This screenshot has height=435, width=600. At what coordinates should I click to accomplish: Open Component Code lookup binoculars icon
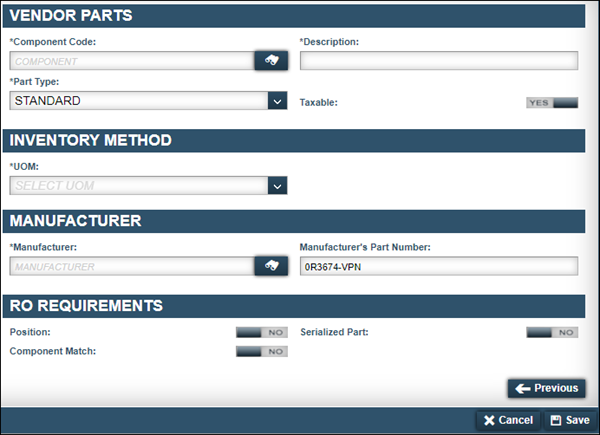pos(271,61)
